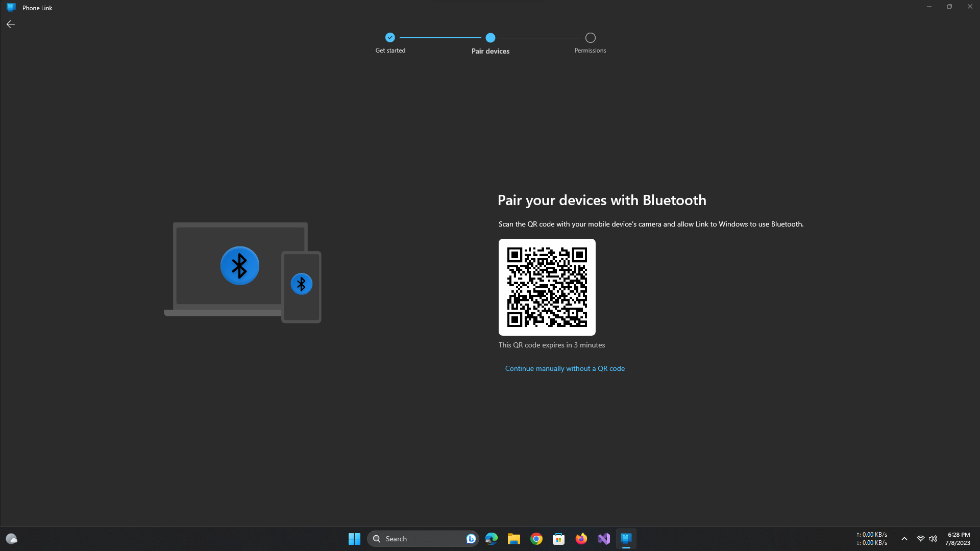Expand hidden system tray icons chevron

click(904, 539)
